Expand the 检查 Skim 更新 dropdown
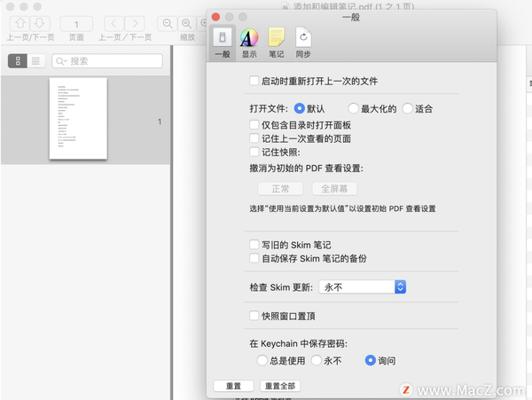Image resolution: width=532 pixels, height=400 pixels. tap(399, 286)
